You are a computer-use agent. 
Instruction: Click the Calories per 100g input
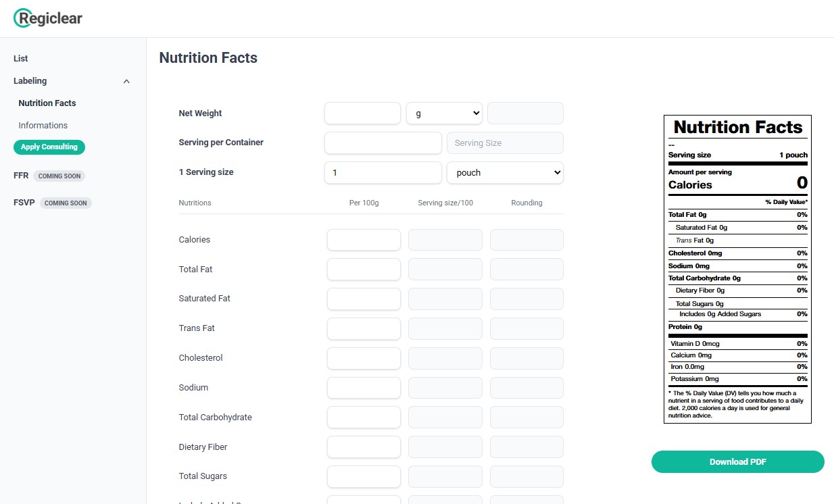[x=364, y=240]
